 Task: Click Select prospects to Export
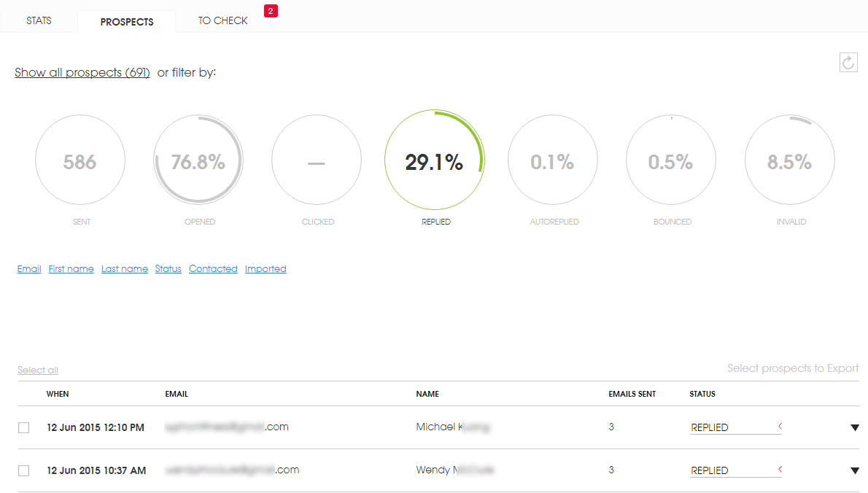click(x=793, y=368)
